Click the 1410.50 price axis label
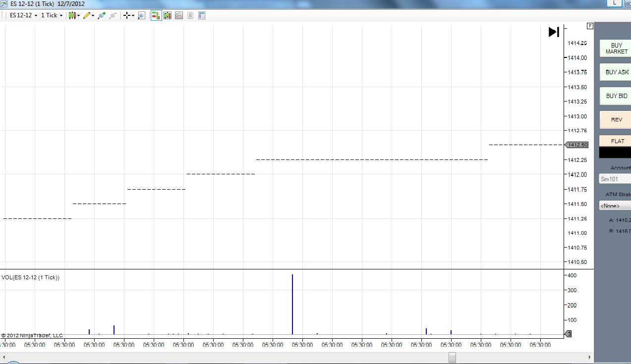The height and width of the screenshot is (364, 631). click(577, 262)
